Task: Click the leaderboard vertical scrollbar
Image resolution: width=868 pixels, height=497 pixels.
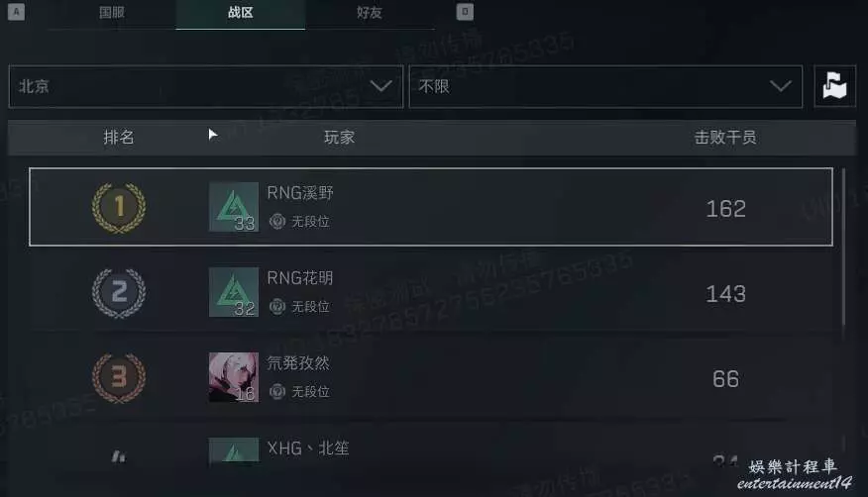Action: (x=843, y=248)
